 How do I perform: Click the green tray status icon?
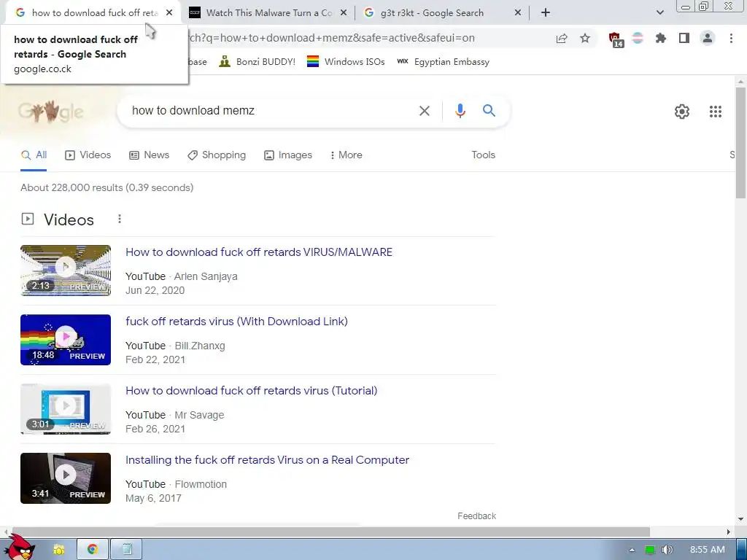[649, 550]
